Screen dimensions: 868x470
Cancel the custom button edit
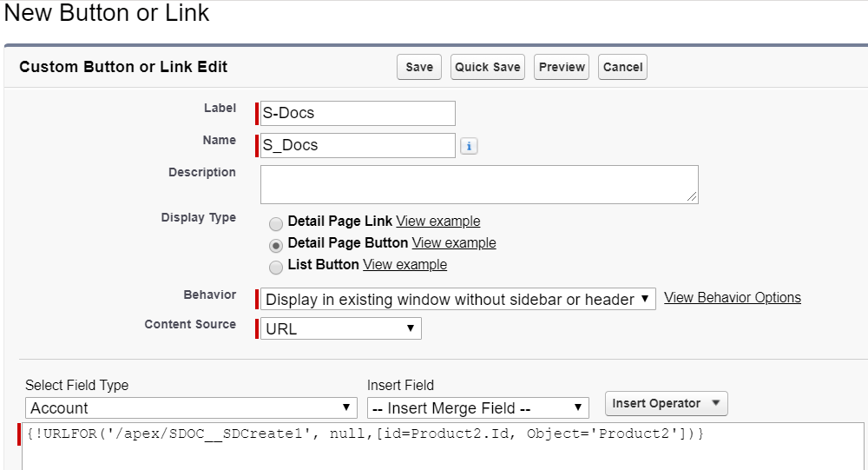622,67
